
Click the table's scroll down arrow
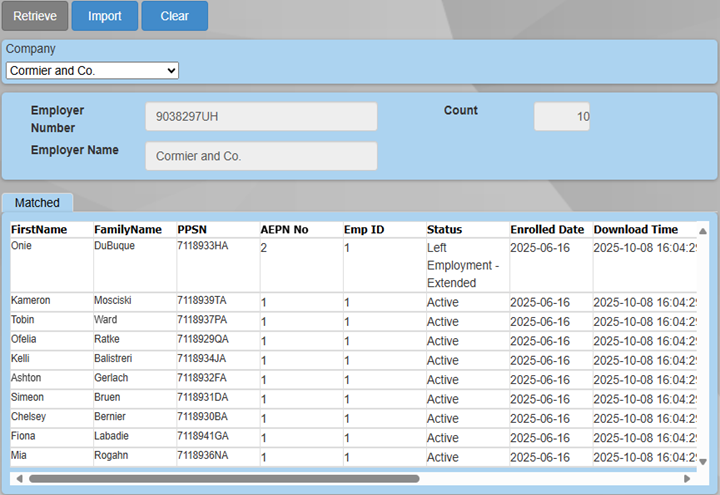pos(702,461)
